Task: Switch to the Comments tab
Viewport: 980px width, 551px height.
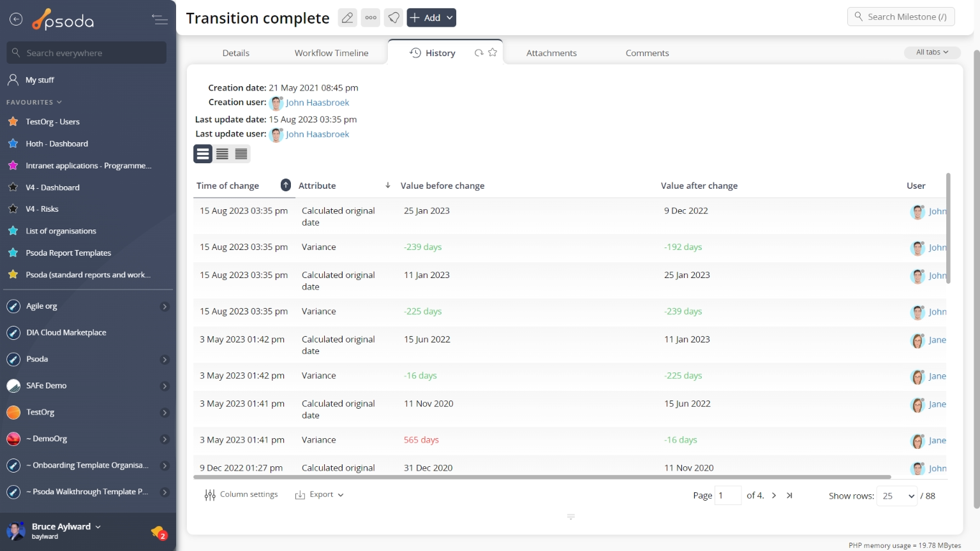Action: tap(647, 53)
